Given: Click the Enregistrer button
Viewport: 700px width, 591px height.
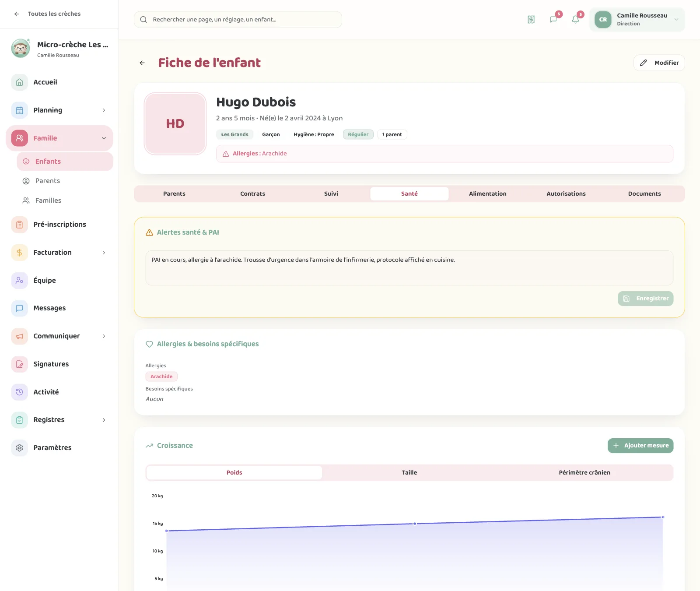Looking at the screenshot, I should (646, 299).
